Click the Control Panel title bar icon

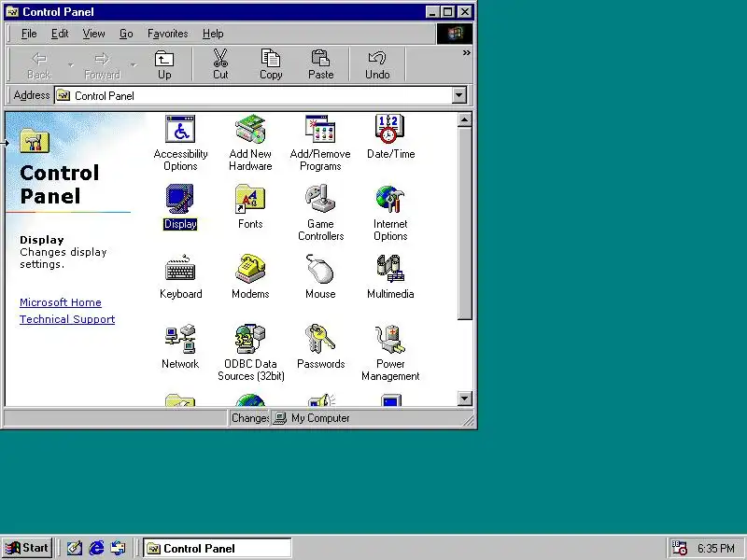pyautogui.click(x=12, y=11)
